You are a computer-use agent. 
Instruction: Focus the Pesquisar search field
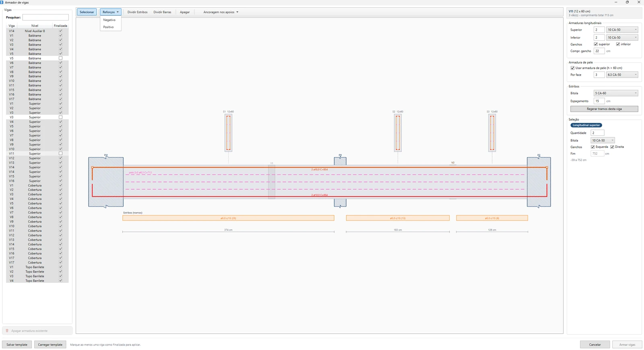(x=45, y=17)
